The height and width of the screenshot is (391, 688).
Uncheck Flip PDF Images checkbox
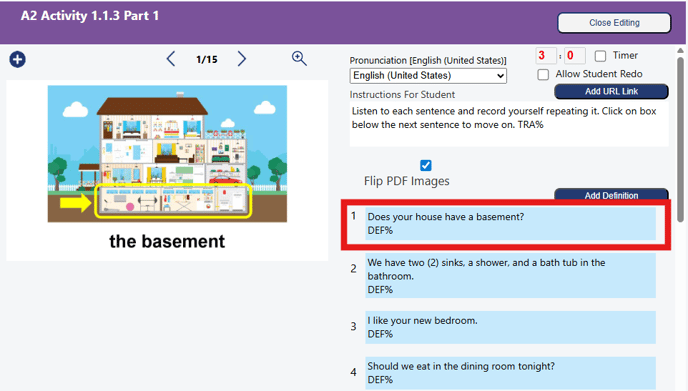[x=426, y=165]
